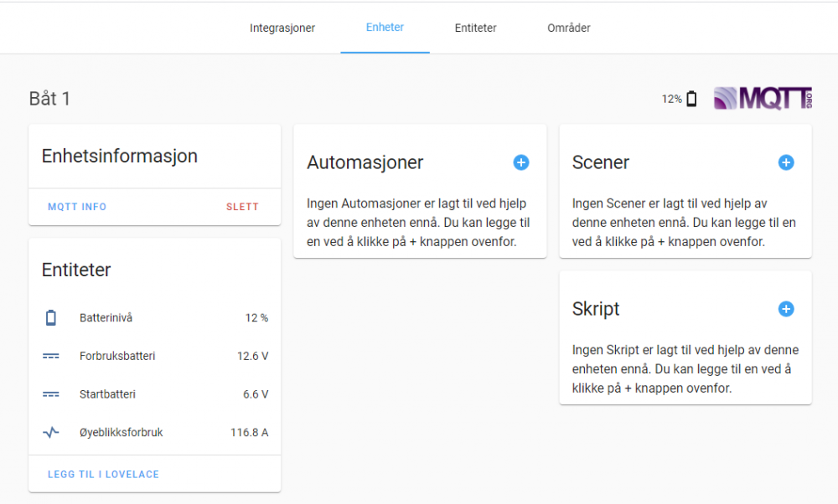The image size is (838, 504).
Task: Select the Enheter tab
Action: point(385,28)
